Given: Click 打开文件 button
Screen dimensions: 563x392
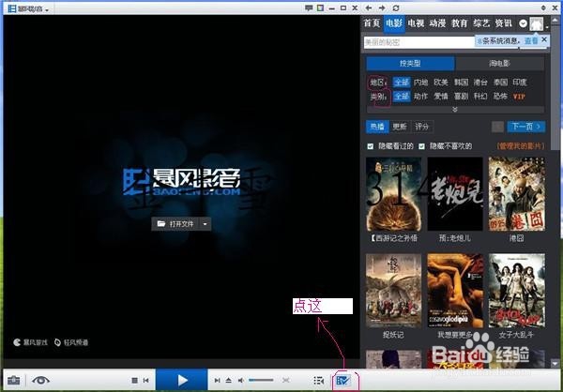Looking at the screenshot, I should tap(175, 224).
